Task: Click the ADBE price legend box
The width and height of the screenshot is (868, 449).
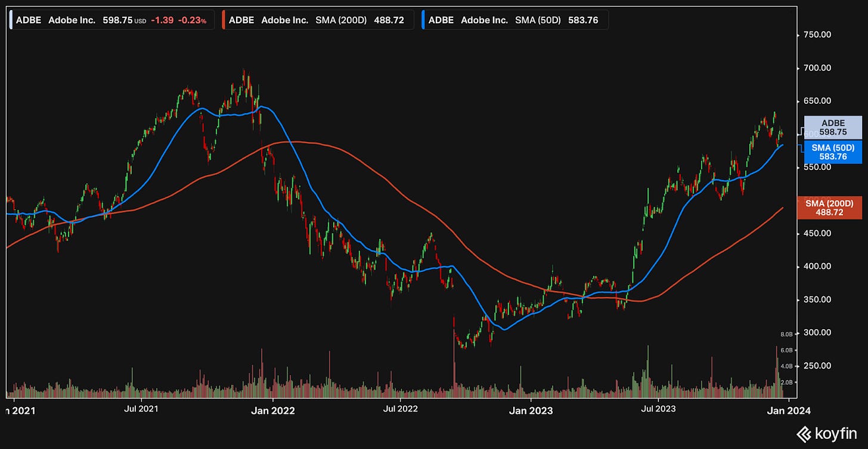Action: point(113,20)
